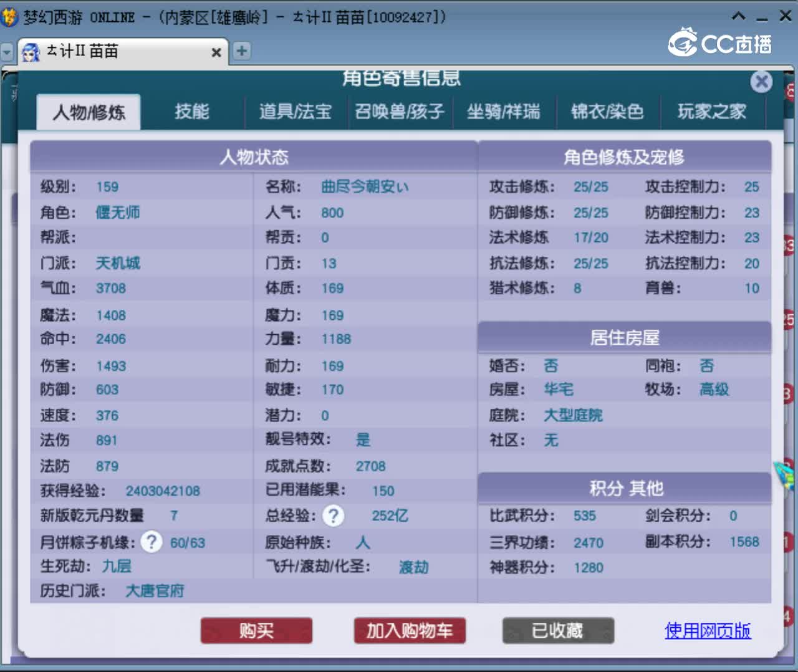Click the role value 偃无师
Viewport: 798px width, 672px height.
[117, 212]
